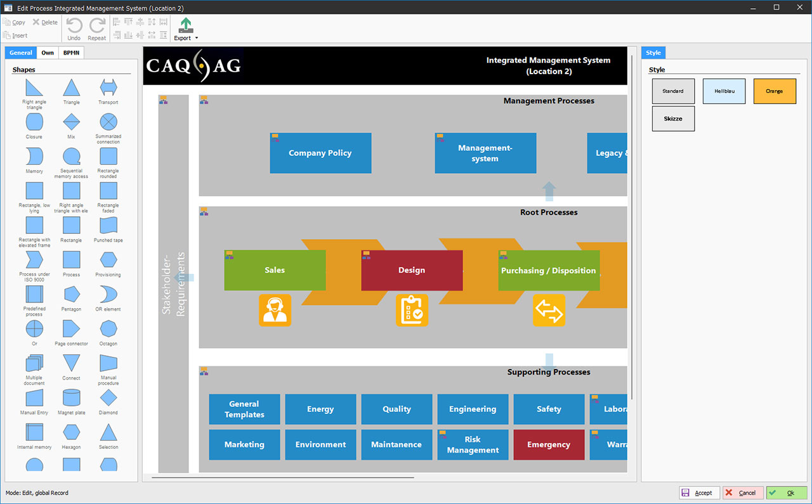Viewport: 812px width, 504px height.
Task: Click the Ok button
Action: click(x=787, y=493)
